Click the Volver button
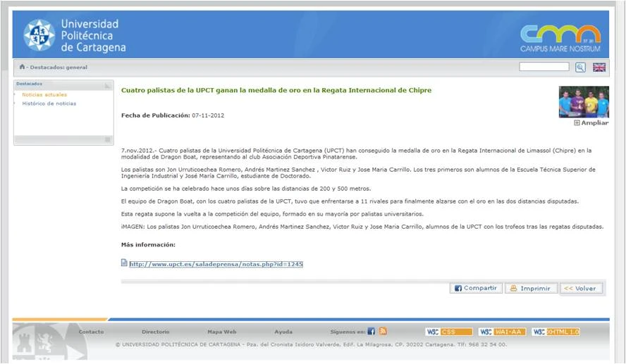626x364 pixels. pos(582,288)
